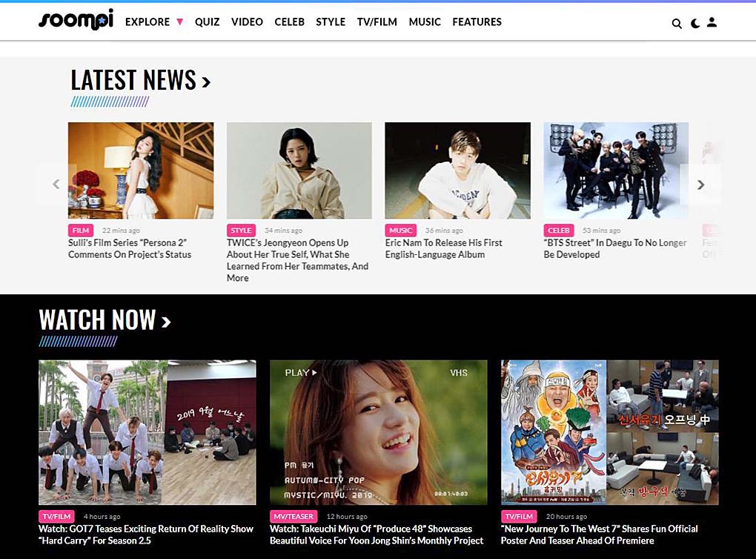The height and width of the screenshot is (559, 756).
Task: Open the Latest News heading link
Action: pyautogui.click(x=140, y=80)
